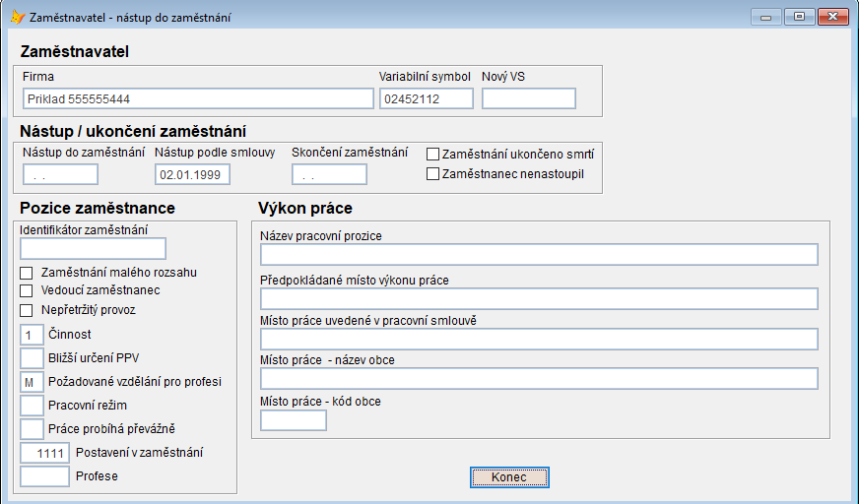Click the 'Identifikátor zaměstnání' field

coord(94,249)
